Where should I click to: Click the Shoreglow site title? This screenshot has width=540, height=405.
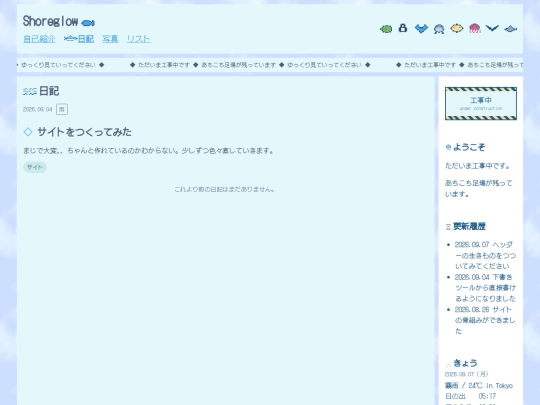pos(51,21)
